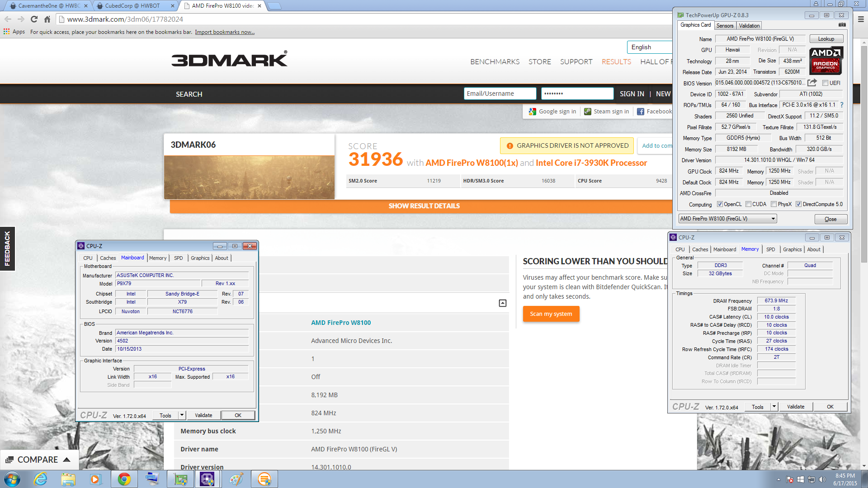Screen dimensions: 868x488
Task: Click Validate in the left CPU-Z
Action: (203, 415)
